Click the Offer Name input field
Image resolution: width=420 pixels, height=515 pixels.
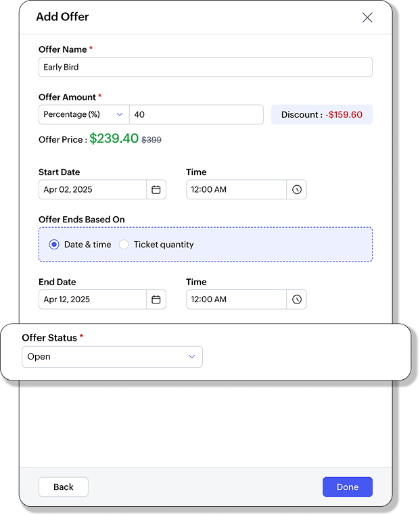tap(206, 68)
